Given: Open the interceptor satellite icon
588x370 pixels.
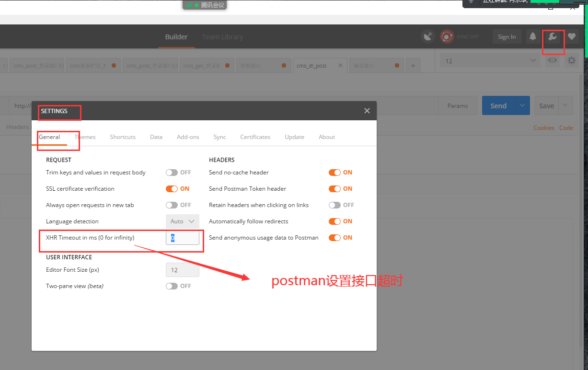Looking at the screenshot, I should click(427, 37).
